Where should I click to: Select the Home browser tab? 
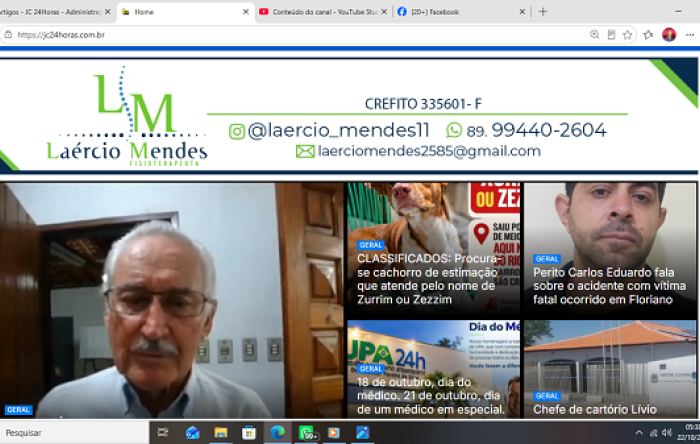point(185,12)
